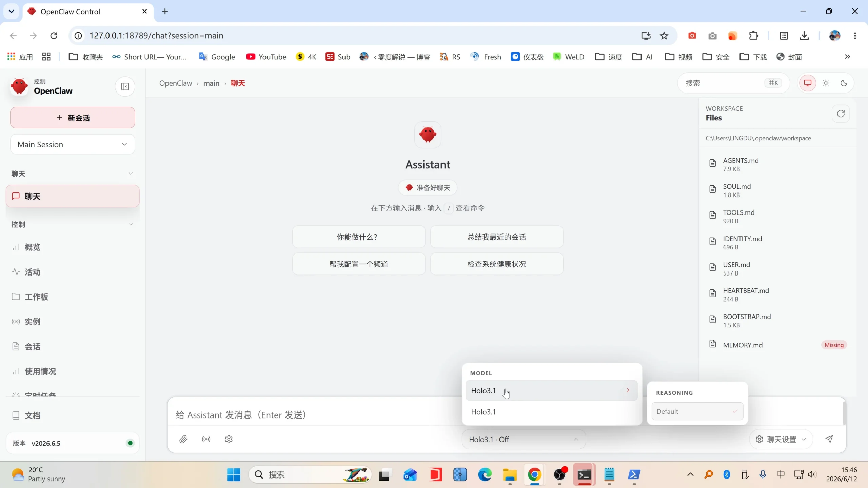868x488 pixels.
Task: Open IDENTITY.md file
Action: [778, 242]
